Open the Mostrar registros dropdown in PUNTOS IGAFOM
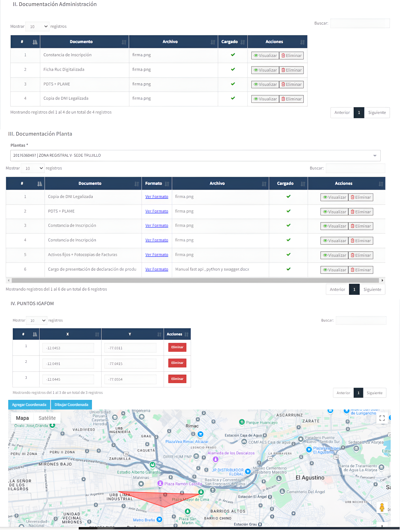This screenshot has width=400, height=532. pyautogui.click(x=36, y=320)
